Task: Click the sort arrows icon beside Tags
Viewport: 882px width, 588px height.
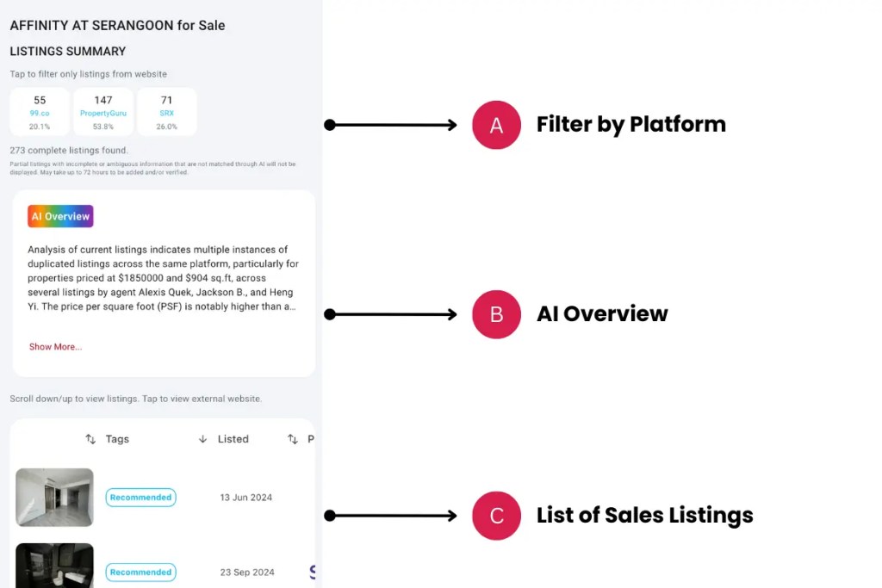Action: tap(90, 439)
